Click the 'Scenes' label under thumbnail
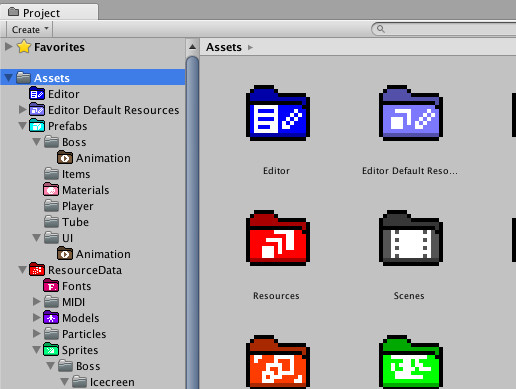The width and height of the screenshot is (516, 389). click(409, 296)
